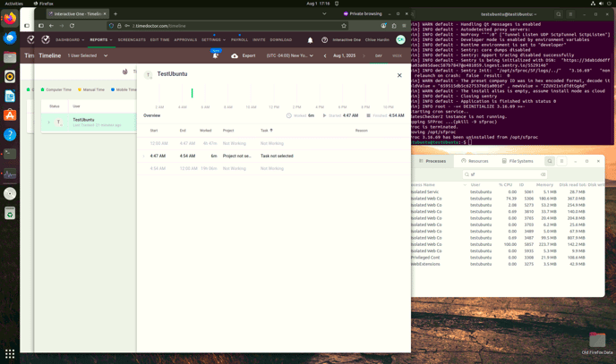
Task: Click the Aug 1, 2025 date picker
Action: click(344, 55)
